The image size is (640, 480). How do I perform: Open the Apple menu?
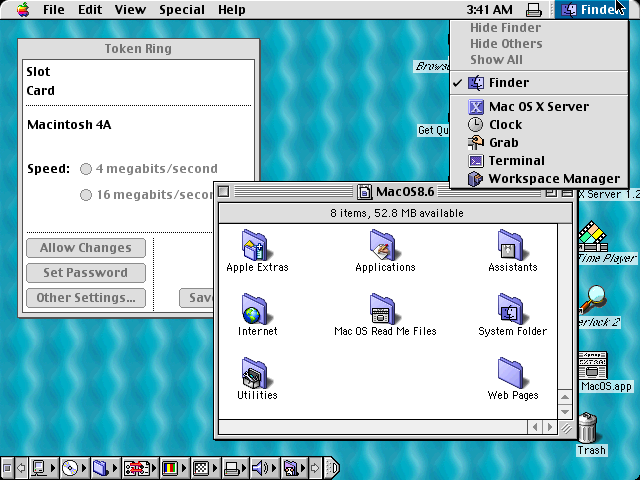tap(22, 9)
